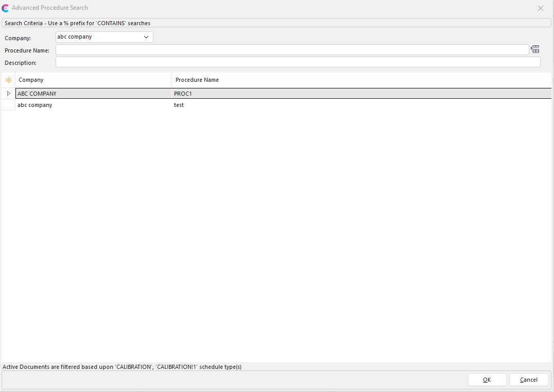Focus the Procedure Name input field

click(292, 50)
